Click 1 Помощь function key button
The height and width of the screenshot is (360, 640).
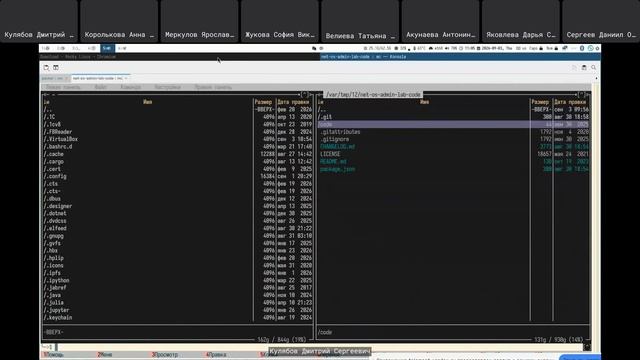[x=53, y=355]
